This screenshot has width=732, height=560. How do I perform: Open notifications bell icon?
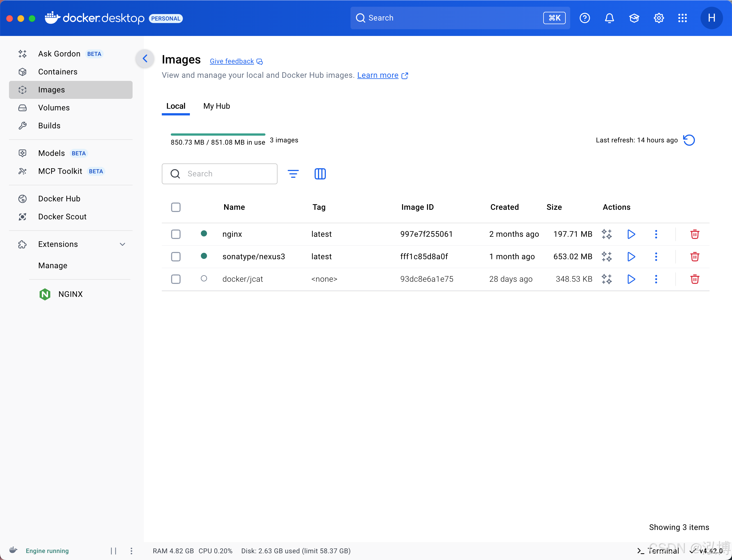[609, 18]
